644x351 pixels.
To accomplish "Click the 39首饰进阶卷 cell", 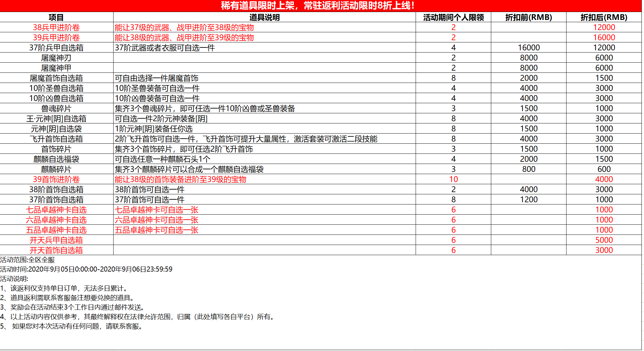I will [56, 179].
